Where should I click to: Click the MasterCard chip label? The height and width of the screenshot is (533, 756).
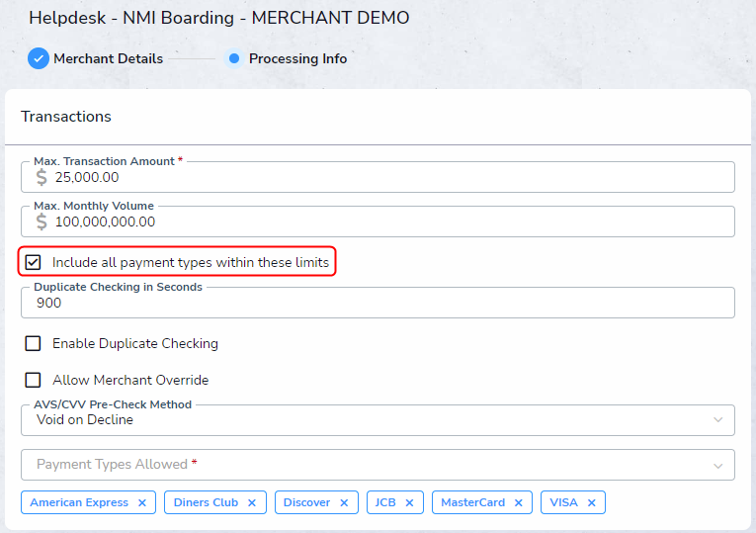click(473, 502)
